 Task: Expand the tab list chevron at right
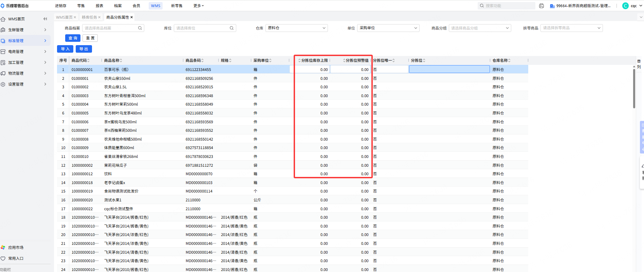click(x=641, y=17)
